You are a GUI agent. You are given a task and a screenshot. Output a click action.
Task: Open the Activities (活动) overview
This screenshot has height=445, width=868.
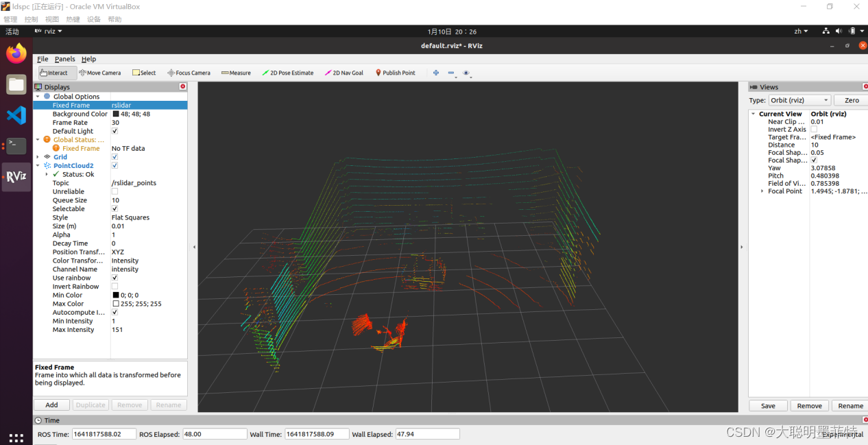12,32
